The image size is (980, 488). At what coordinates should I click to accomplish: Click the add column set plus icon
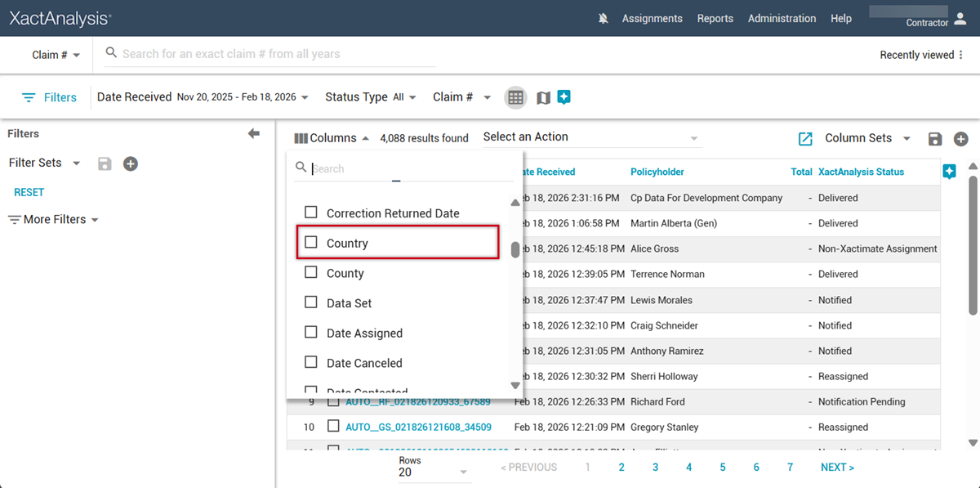coord(961,139)
